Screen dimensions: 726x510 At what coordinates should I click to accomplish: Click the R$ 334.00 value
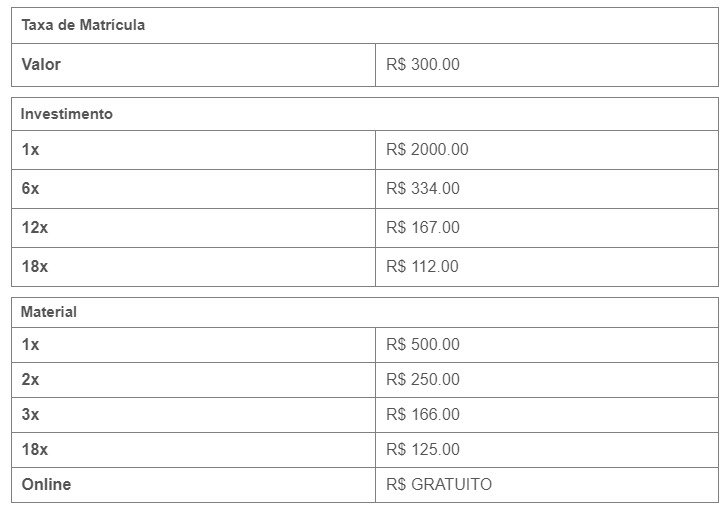tap(423, 188)
